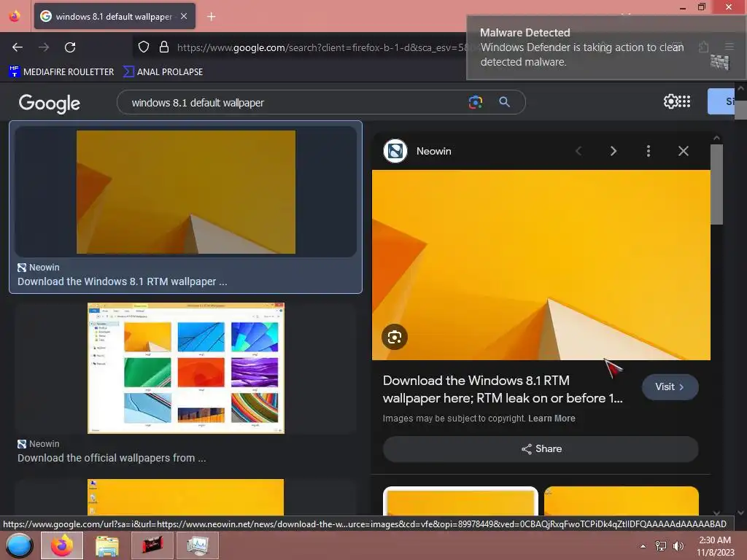Click the Firefox back arrow
This screenshot has height=560, width=747.
18,47
